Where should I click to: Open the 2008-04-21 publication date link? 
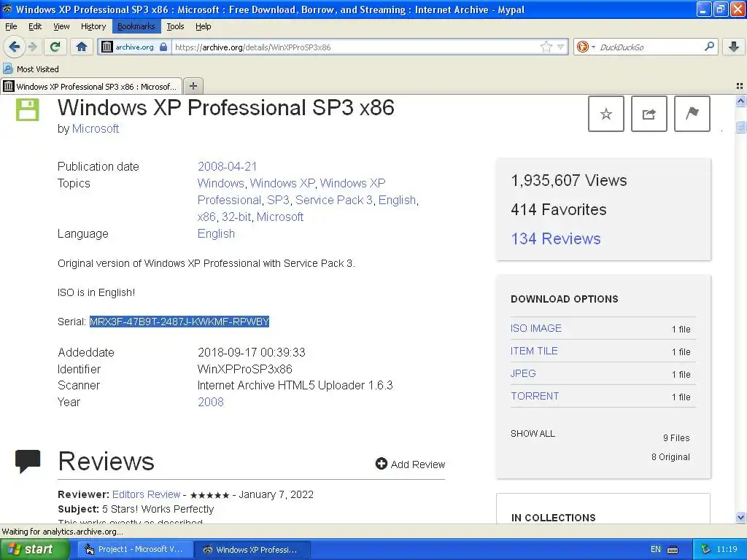(x=228, y=166)
